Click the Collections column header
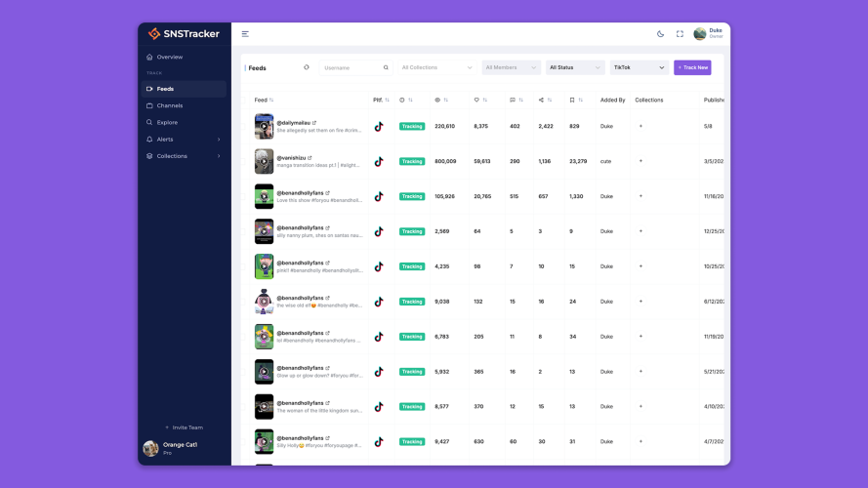The width and height of the screenshot is (868, 488). click(x=648, y=101)
